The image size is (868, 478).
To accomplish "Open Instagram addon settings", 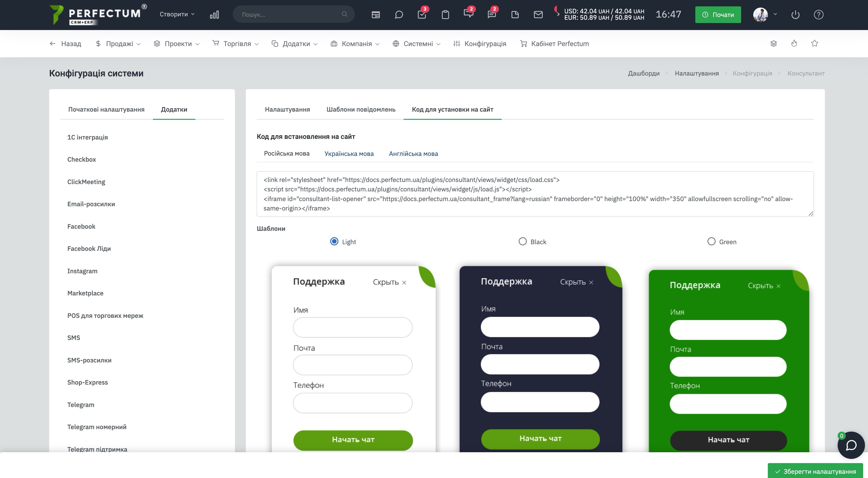I will pyautogui.click(x=82, y=271).
